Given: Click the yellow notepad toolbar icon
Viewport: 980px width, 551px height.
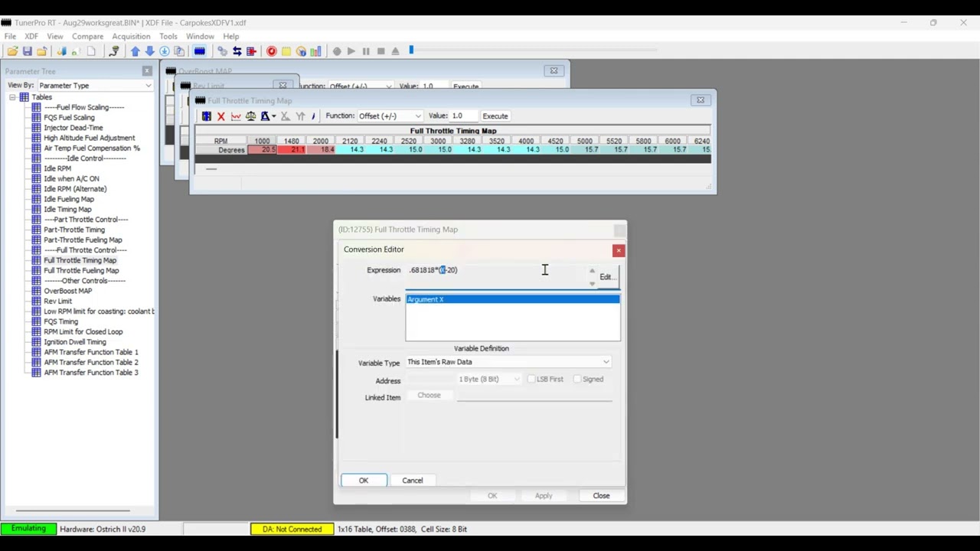Looking at the screenshot, I should (286, 51).
